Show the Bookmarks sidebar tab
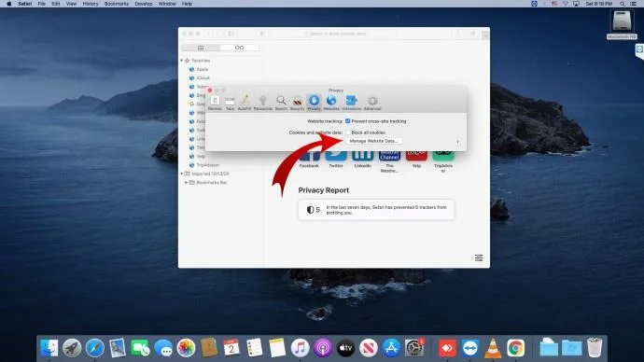The width and height of the screenshot is (644, 362). 201,48
